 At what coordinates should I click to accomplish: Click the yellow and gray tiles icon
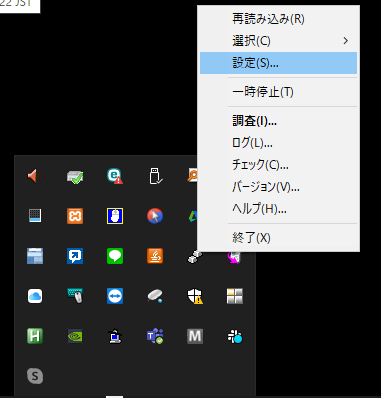(235, 296)
